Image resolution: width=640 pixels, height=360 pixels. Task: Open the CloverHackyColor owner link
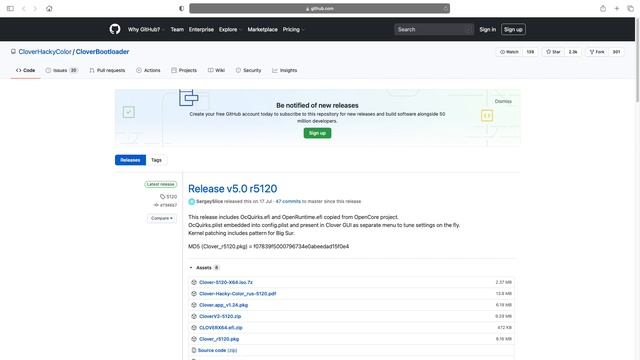tap(45, 52)
